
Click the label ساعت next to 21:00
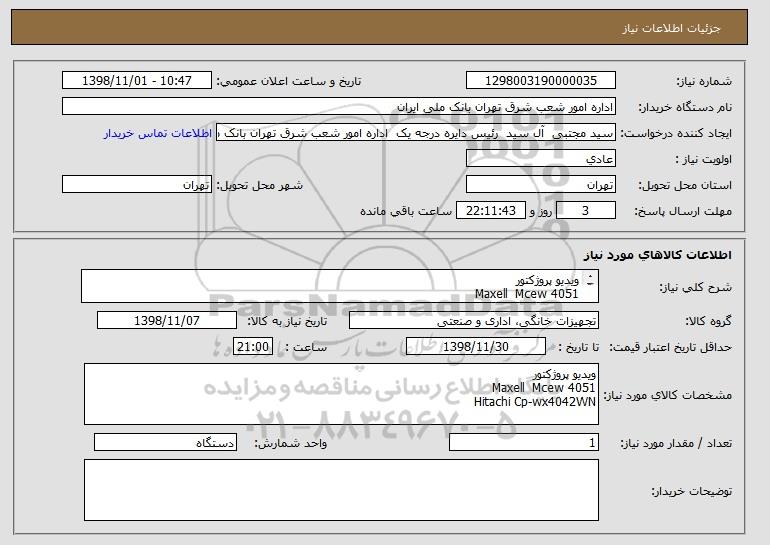306,347
